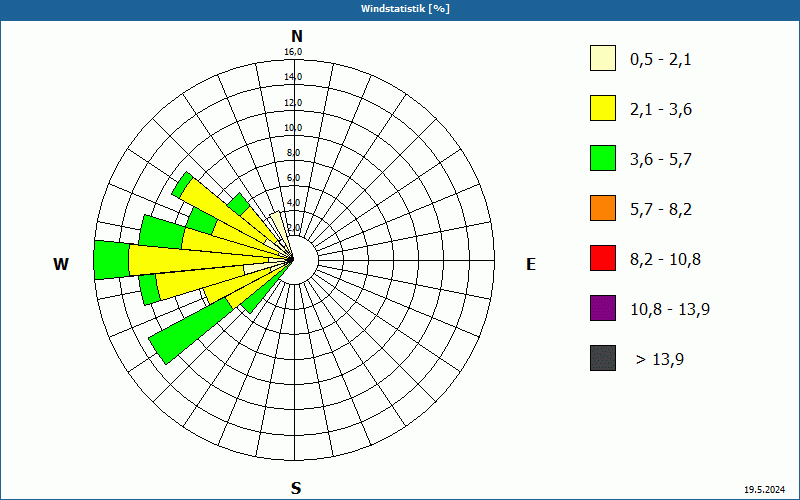Click the green 3,6 - 5,7 legend swatch
This screenshot has height=500, width=800.
[x=603, y=158]
